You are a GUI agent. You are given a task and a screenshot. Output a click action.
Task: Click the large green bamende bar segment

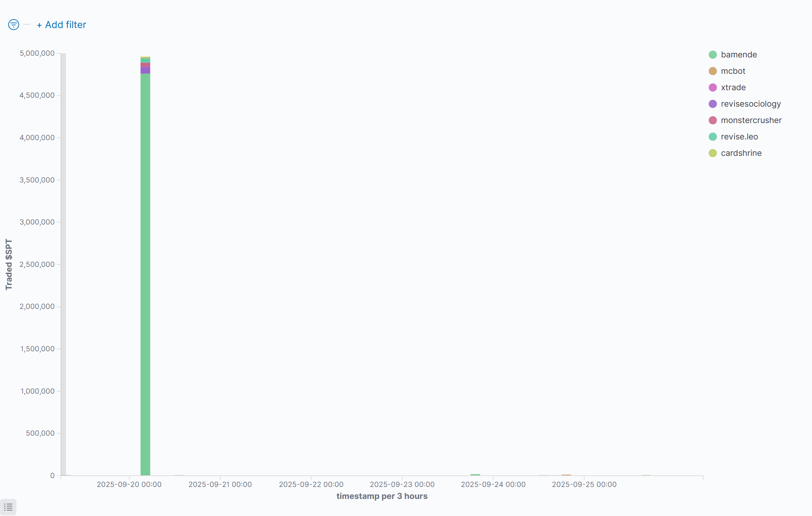coord(145,273)
